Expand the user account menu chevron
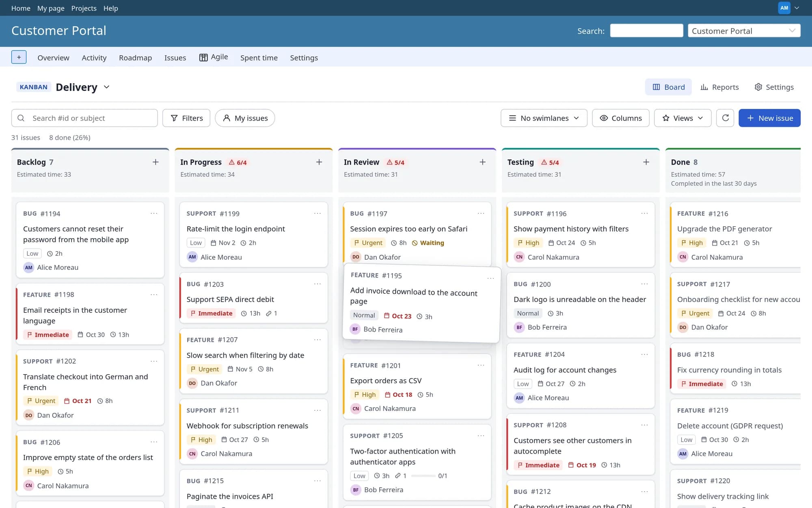Image resolution: width=812 pixels, height=508 pixels. tap(797, 8)
